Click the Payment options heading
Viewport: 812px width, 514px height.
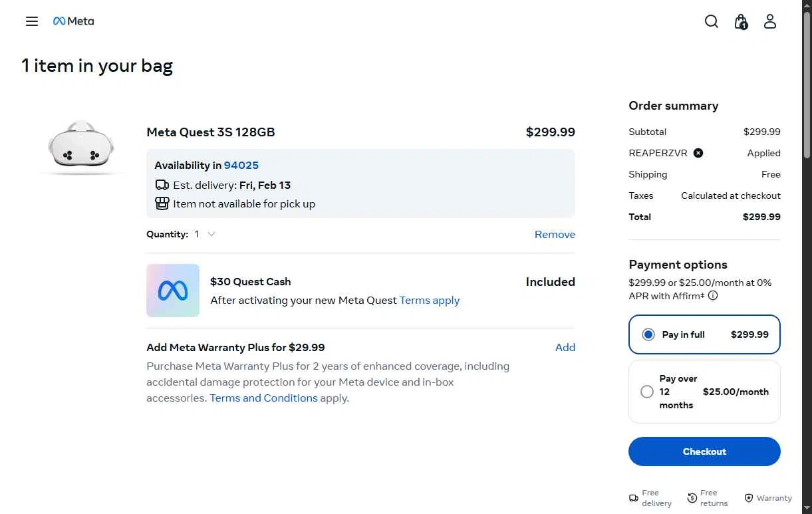coord(678,265)
